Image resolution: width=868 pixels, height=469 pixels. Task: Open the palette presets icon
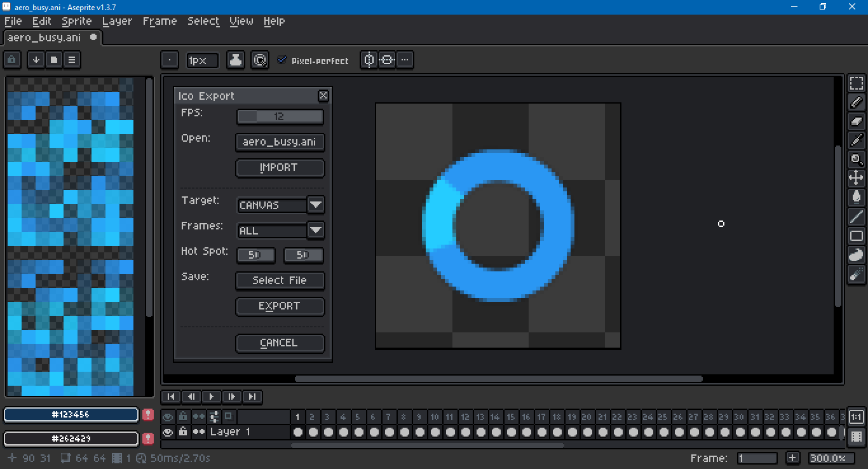(54, 60)
